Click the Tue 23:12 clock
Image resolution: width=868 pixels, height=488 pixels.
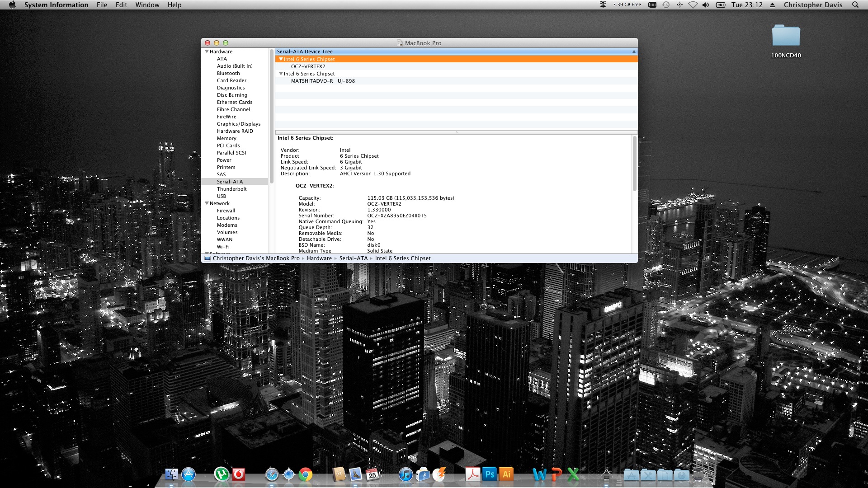click(747, 5)
